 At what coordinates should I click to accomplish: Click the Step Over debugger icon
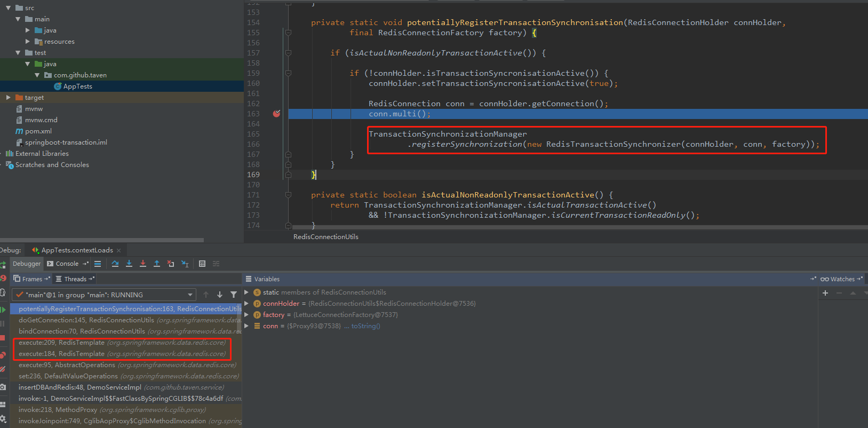pos(115,264)
